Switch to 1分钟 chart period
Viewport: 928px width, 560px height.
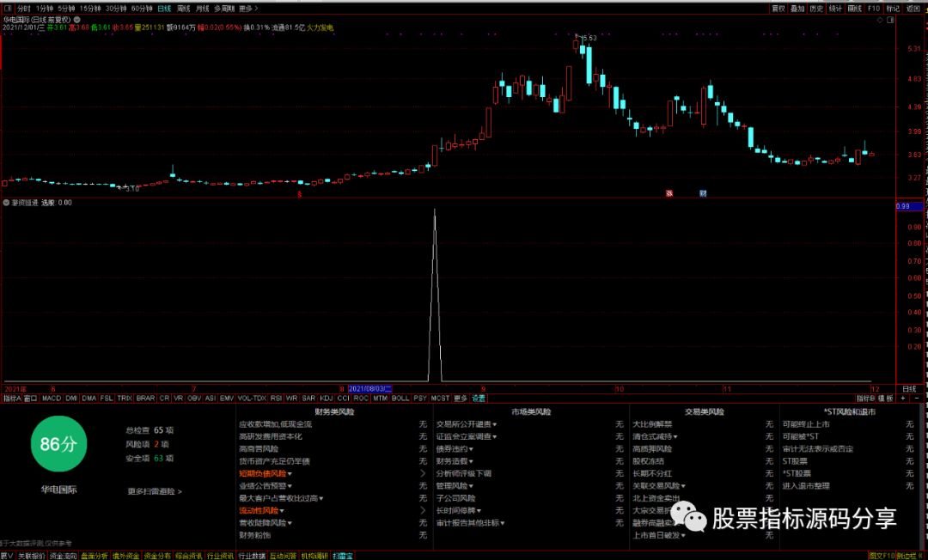(45, 9)
